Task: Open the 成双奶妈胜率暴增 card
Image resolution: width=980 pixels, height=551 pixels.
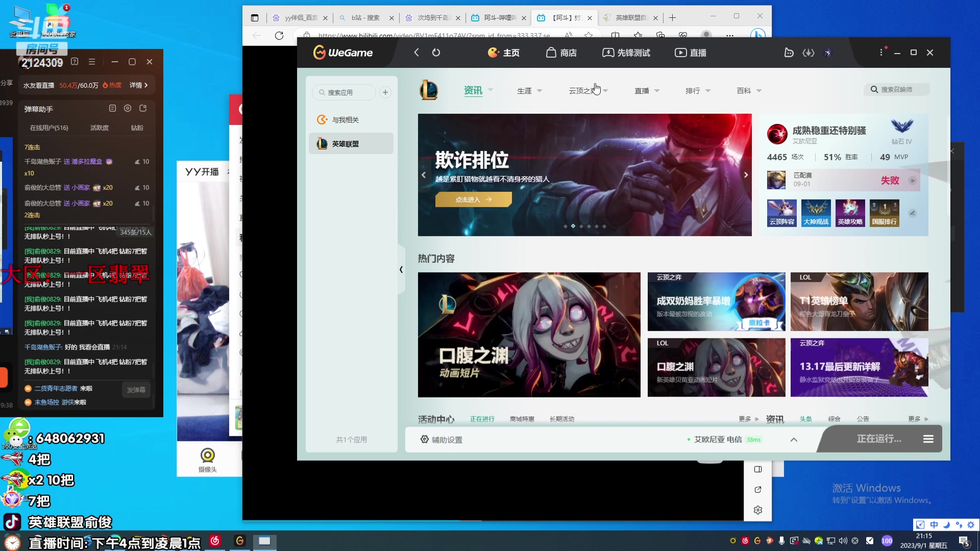Action: (x=716, y=302)
